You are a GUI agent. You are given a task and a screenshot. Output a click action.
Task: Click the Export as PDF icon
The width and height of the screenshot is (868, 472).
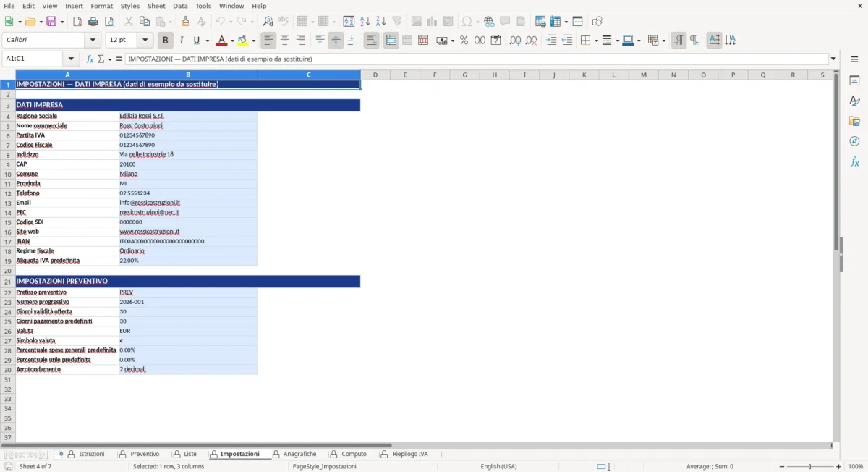pos(77,22)
